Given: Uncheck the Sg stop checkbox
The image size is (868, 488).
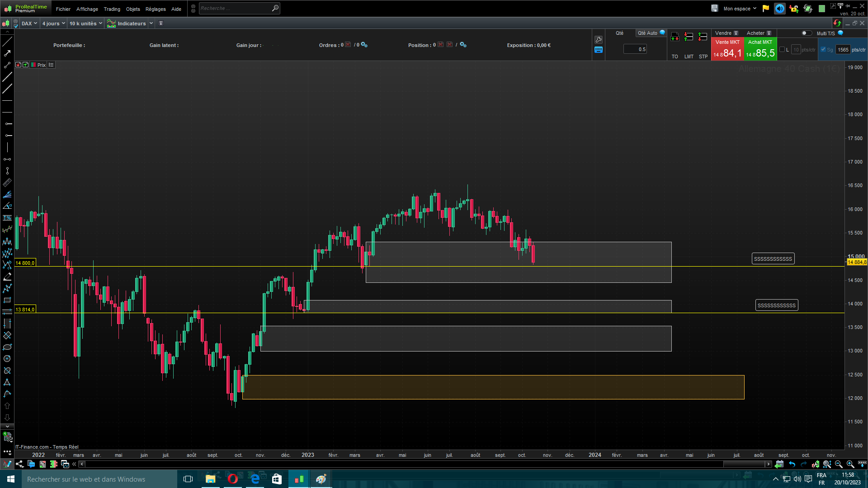Looking at the screenshot, I should coord(823,50).
